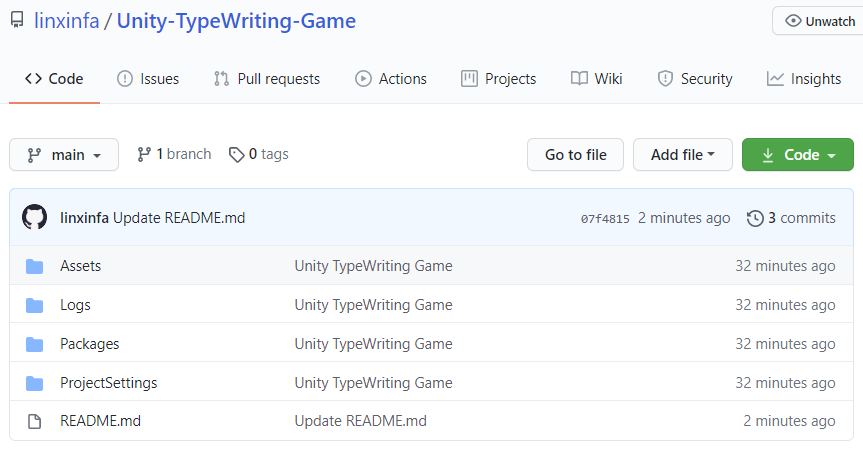The image size is (863, 452).
Task: Click the 2 minutes ago timestamp in README.md row
Action: coord(789,421)
